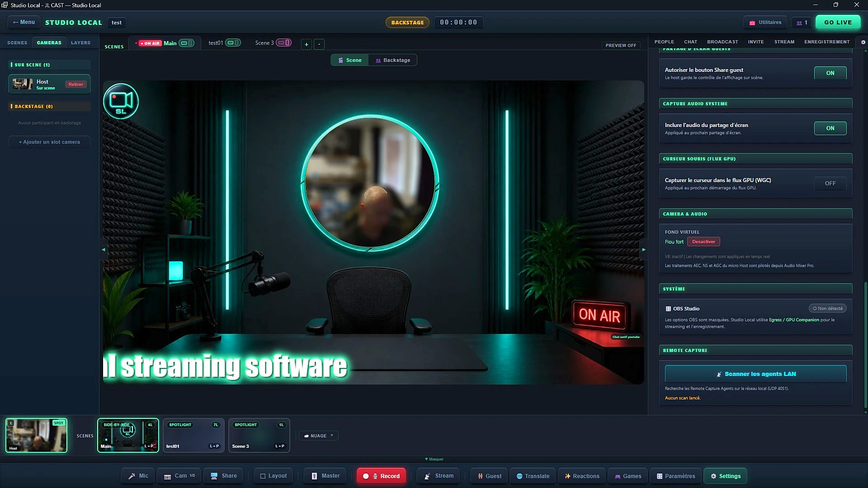Enable cursor capture in GPU stream
This screenshot has height=488, width=868.
point(830,183)
